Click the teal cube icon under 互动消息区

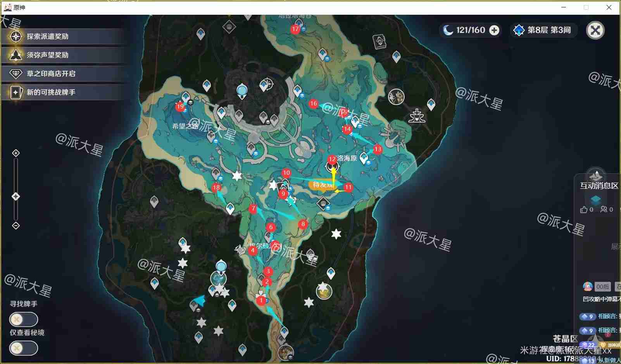[x=596, y=199]
